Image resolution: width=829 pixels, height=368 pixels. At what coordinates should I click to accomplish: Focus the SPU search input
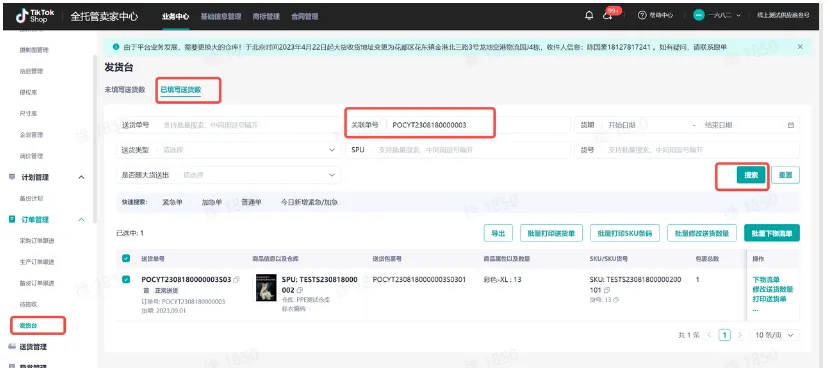click(458, 150)
